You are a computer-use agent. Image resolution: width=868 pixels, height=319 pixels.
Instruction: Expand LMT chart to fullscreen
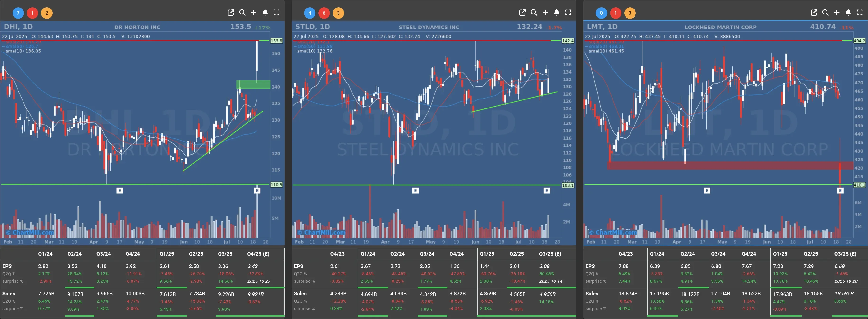[859, 13]
